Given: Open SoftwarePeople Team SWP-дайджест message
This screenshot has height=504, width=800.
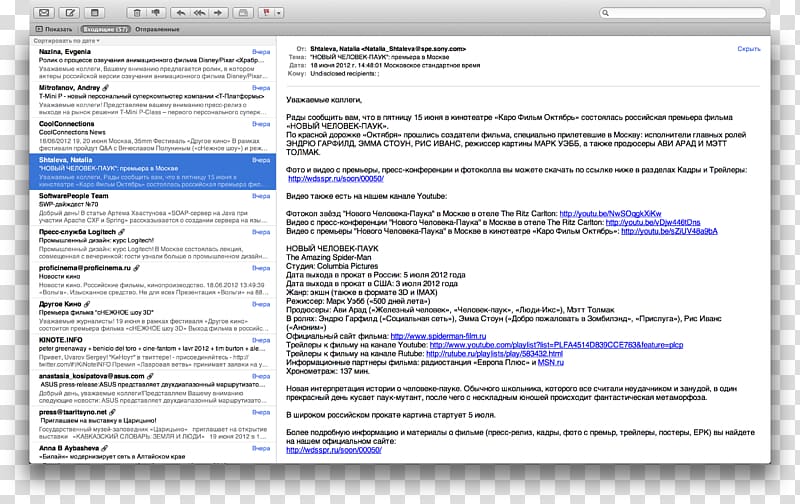Looking at the screenshot, I should pyautogui.click(x=153, y=208).
